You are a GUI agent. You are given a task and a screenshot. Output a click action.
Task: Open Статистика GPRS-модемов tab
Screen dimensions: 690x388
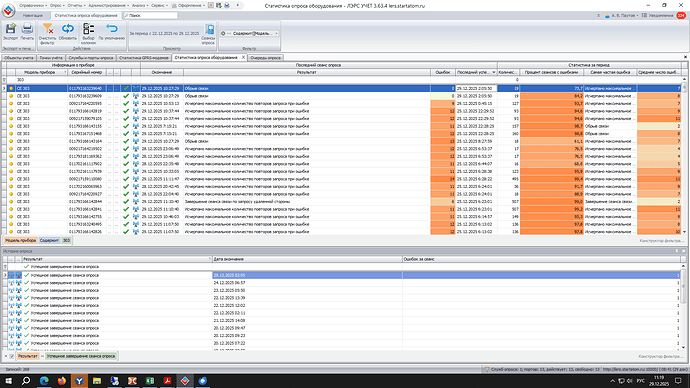coord(143,58)
